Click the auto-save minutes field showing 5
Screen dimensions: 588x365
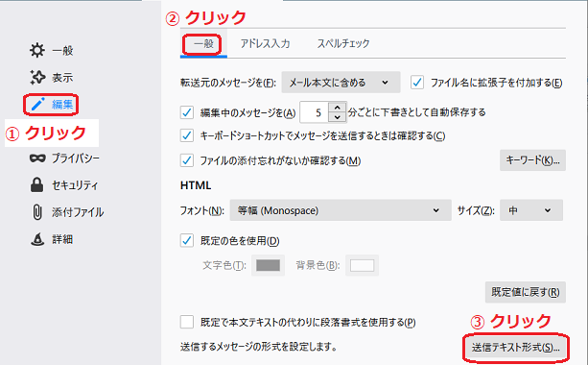click(315, 112)
